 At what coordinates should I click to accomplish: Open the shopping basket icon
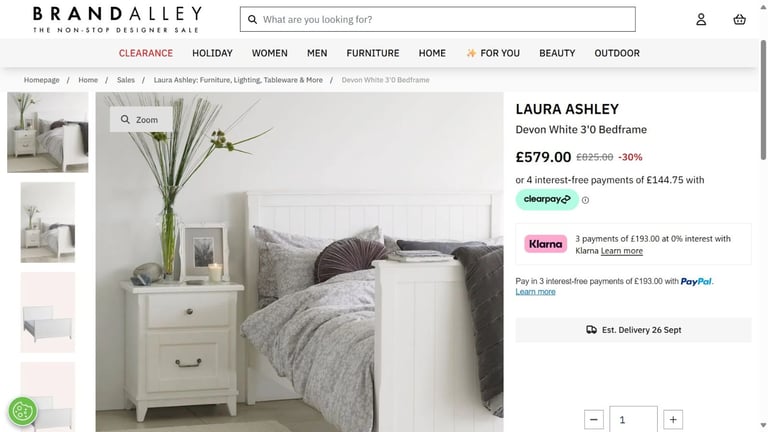(x=739, y=20)
